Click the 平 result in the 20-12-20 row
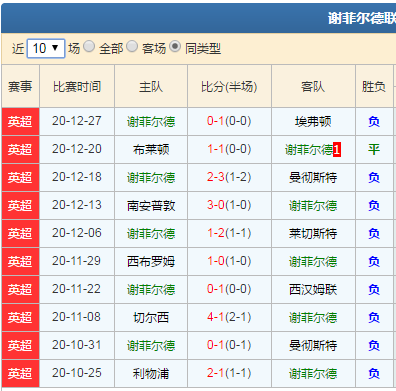 tap(374, 150)
